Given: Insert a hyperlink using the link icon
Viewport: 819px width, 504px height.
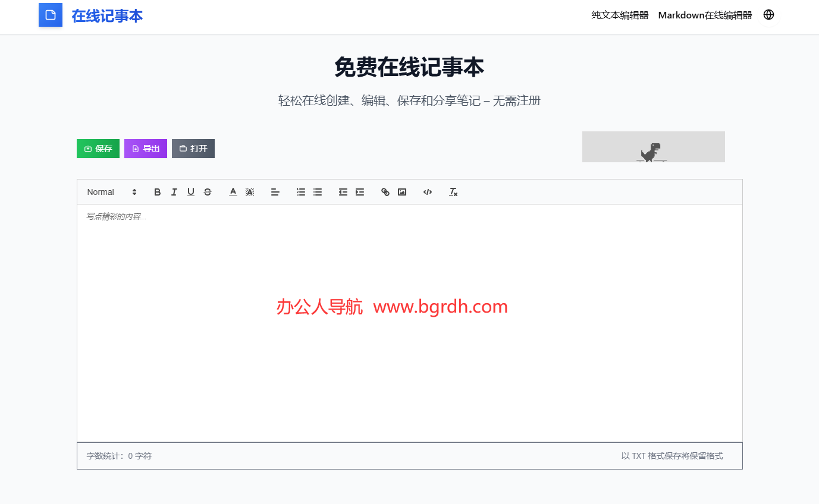Looking at the screenshot, I should (385, 191).
